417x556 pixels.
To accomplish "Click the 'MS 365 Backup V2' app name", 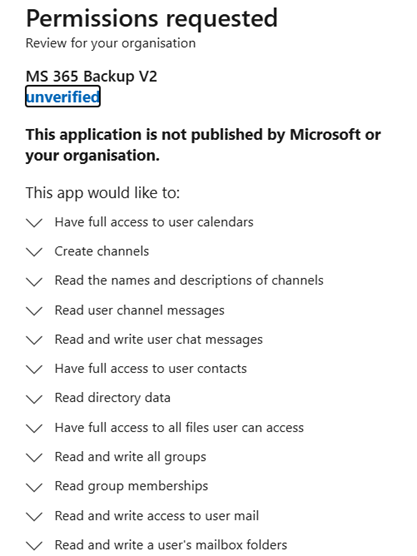I will point(91,76).
